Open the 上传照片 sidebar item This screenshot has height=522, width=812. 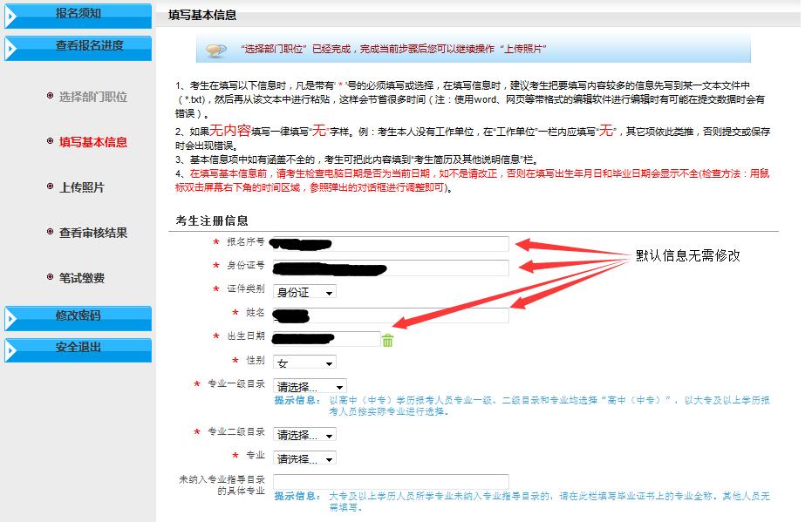82,187
